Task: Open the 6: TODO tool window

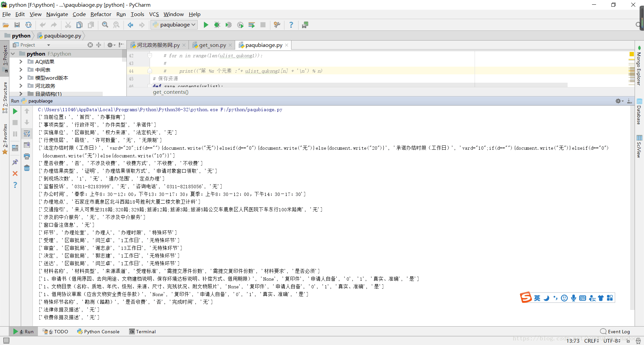Action: coord(55,332)
